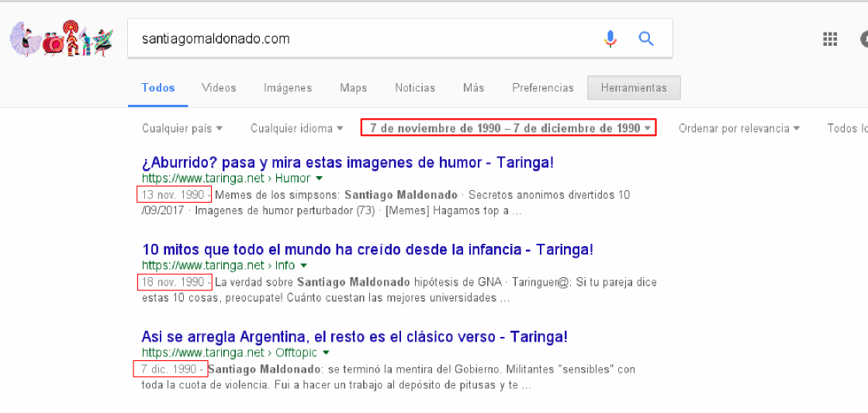Open the '¿Aburrido? pasa y mira' result
Viewport: 868px width, 413px height.
(348, 163)
